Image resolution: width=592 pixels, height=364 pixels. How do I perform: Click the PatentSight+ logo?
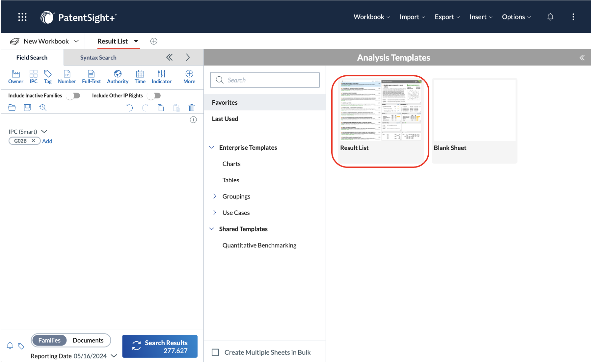coord(78,17)
